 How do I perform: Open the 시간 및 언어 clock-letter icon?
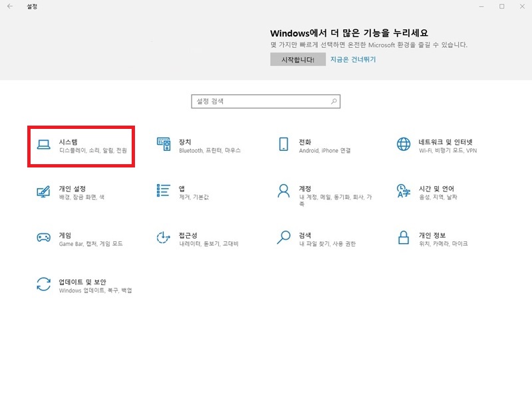coord(404,191)
